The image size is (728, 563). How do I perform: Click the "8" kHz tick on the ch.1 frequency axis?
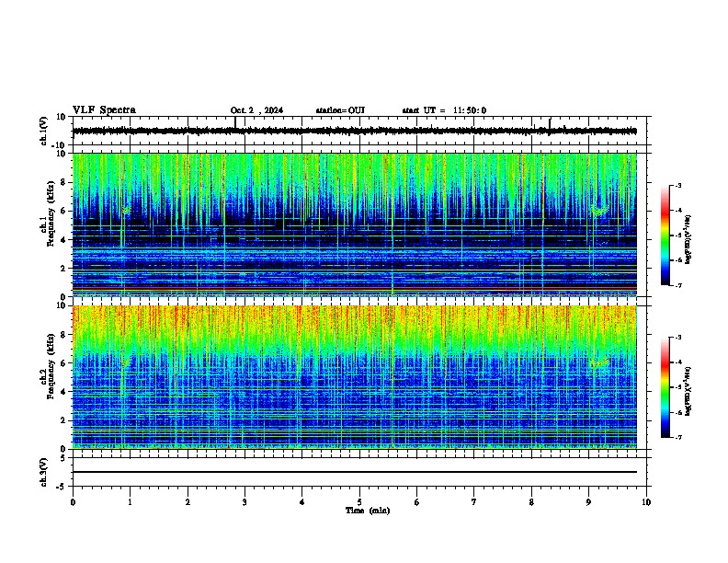click(x=64, y=182)
